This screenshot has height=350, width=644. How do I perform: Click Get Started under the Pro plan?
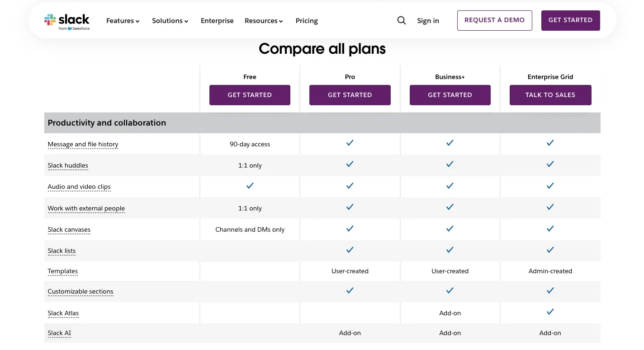350,95
